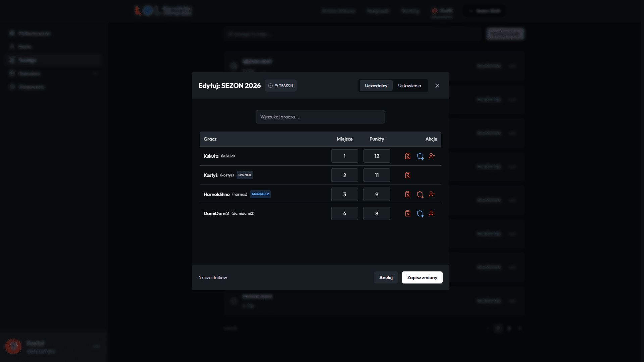Image resolution: width=644 pixels, height=362 pixels.
Task: Switch to the Uczestnicy tab
Action: pos(376,86)
